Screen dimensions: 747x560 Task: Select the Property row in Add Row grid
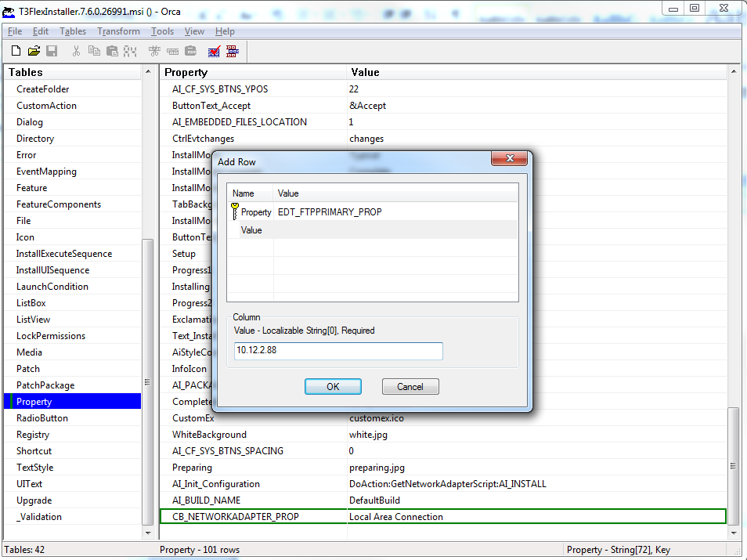(373, 211)
